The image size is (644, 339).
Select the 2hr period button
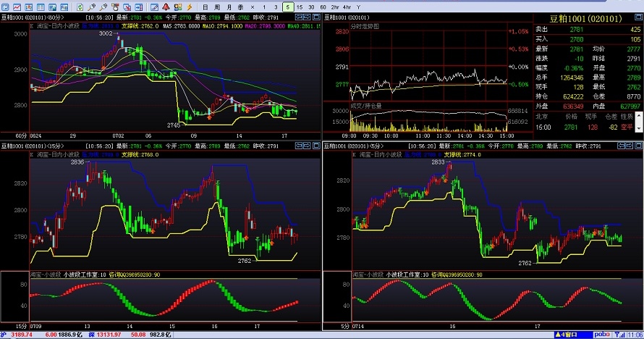coord(335,7)
